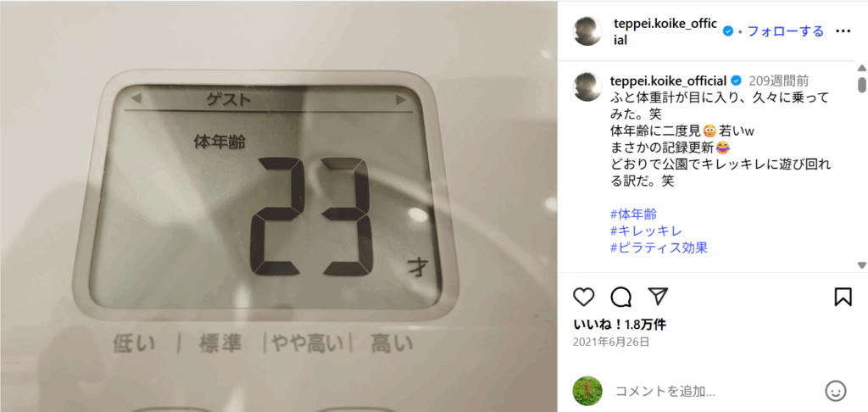Open the #キレッキレ hashtag
The image size is (868, 412).
[x=646, y=231]
